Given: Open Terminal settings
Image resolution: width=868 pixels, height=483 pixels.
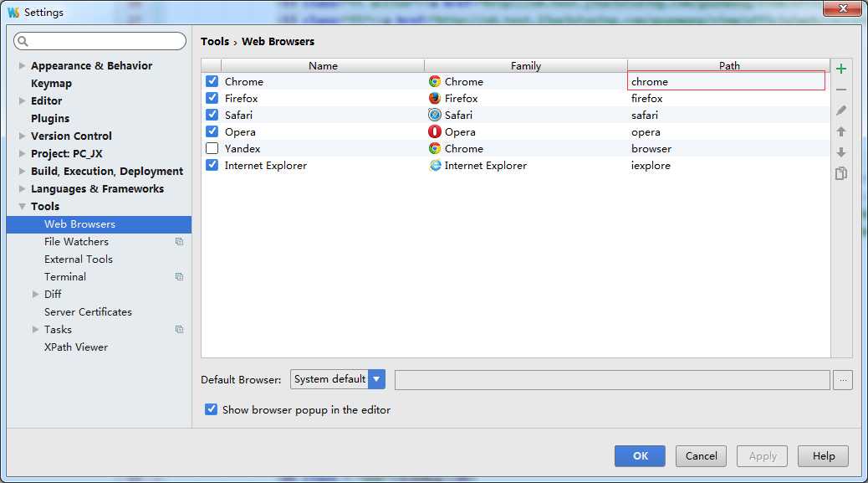Looking at the screenshot, I should pyautogui.click(x=65, y=276).
